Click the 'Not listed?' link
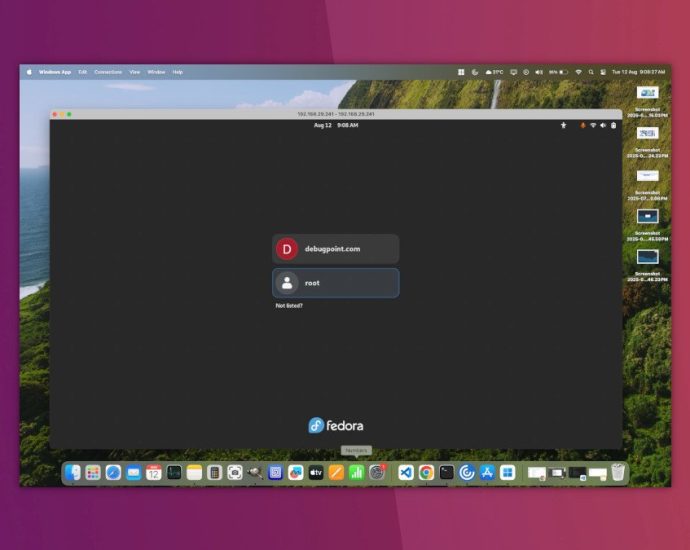 tap(289, 306)
